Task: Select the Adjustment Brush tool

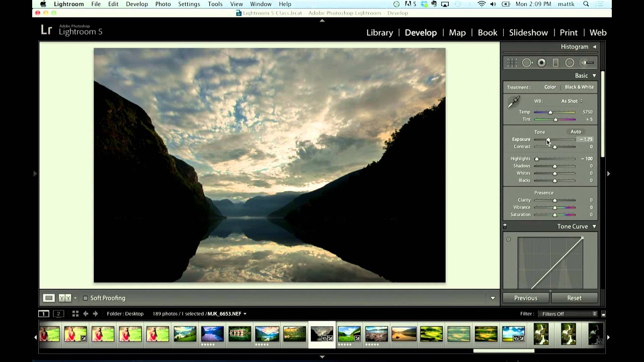Action: point(587,63)
